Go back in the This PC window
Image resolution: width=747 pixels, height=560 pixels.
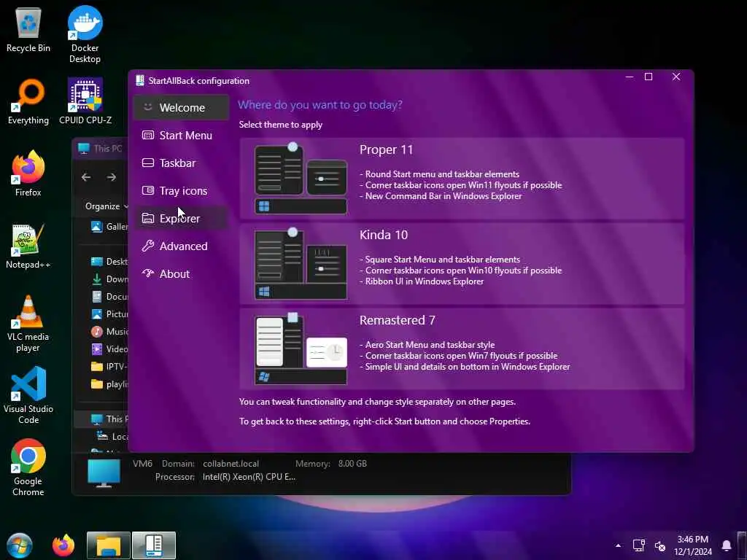tap(86, 177)
